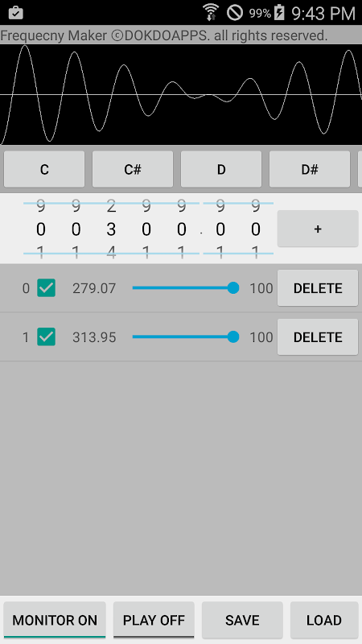Select the C# note button
The height and width of the screenshot is (644, 362).
point(133,169)
